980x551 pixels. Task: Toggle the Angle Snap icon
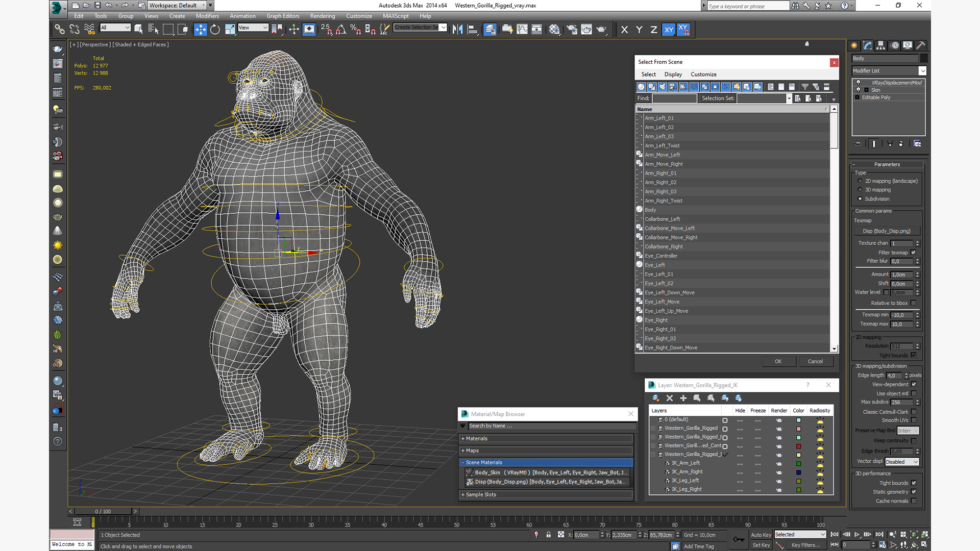[x=341, y=30]
